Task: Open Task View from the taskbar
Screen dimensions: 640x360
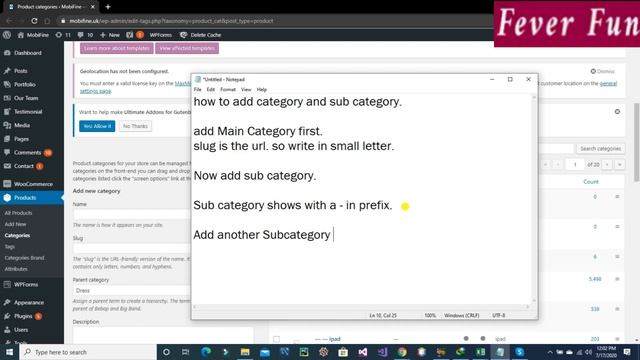Action: pos(185,352)
